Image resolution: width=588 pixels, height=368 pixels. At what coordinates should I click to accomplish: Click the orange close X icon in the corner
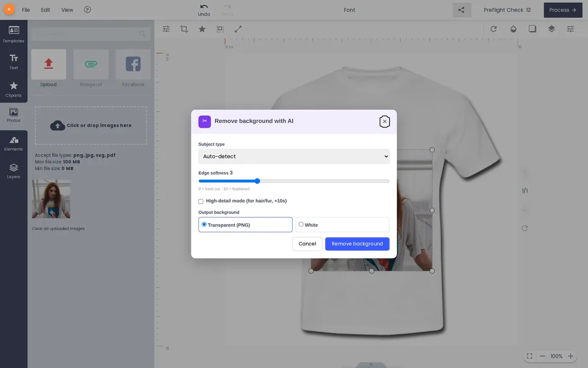point(9,9)
